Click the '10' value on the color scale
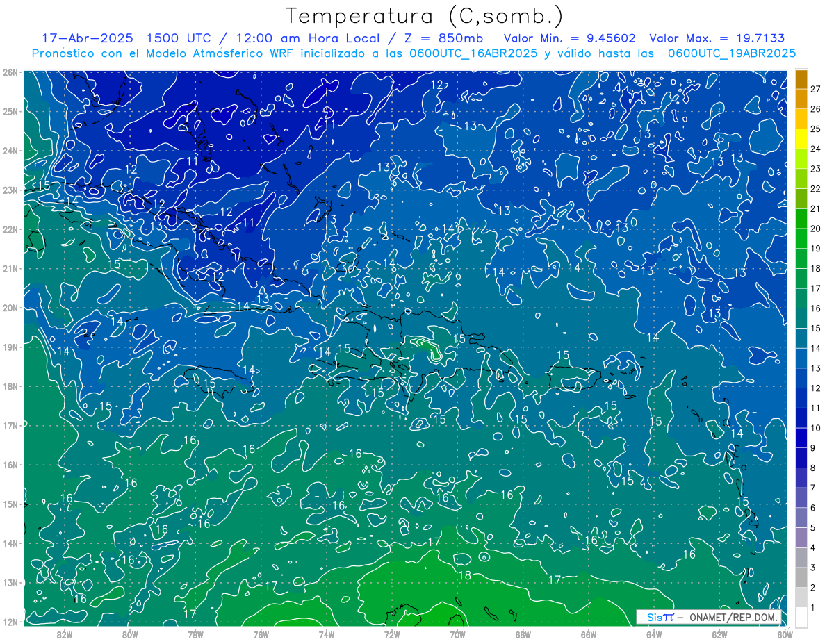This screenshot has width=834, height=644. (x=815, y=428)
